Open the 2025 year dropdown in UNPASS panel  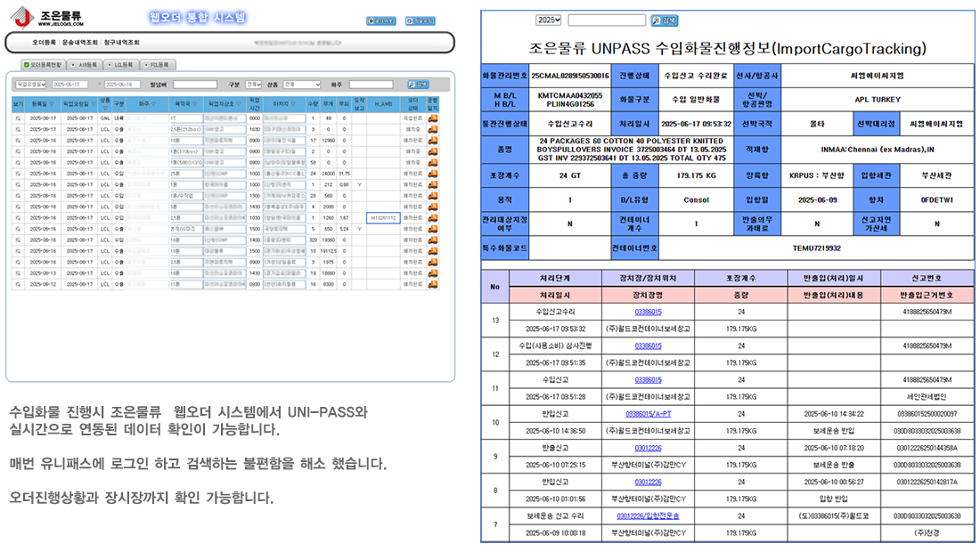[548, 20]
